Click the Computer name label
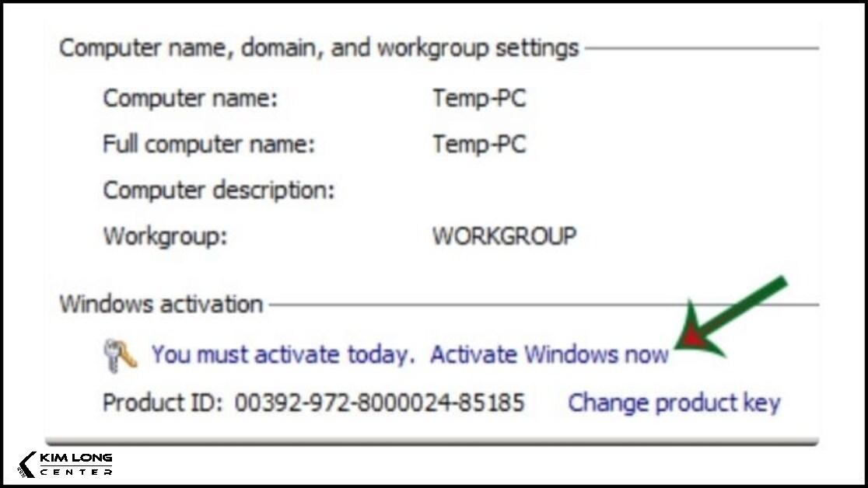Screen dimensions: 868x488 click(x=179, y=99)
